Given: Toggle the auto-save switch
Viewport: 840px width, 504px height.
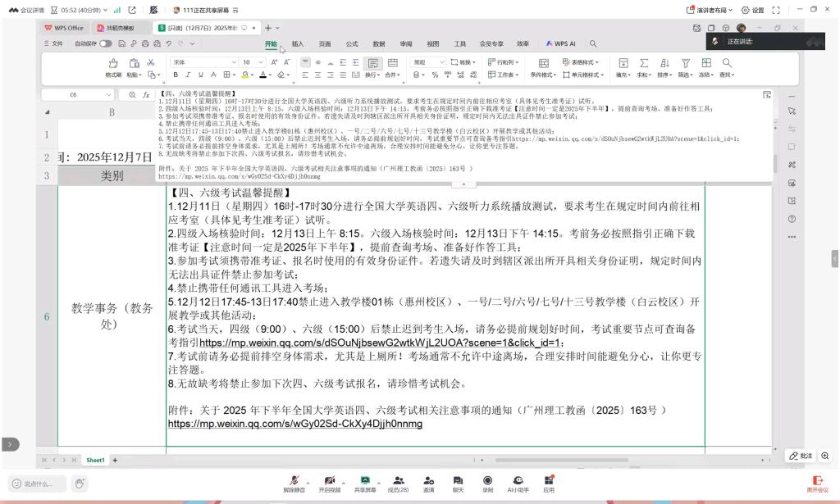Looking at the screenshot, I should click(x=106, y=43).
